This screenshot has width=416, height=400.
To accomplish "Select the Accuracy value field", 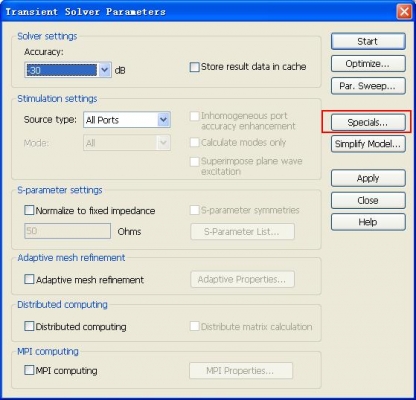I will click(x=62, y=70).
